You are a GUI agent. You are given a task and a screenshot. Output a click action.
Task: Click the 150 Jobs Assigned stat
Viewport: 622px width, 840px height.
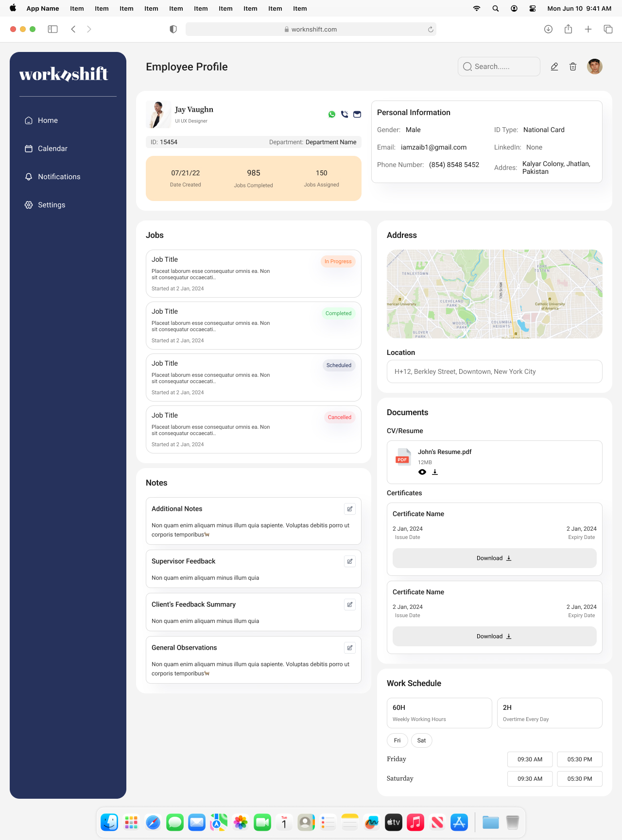322,178
